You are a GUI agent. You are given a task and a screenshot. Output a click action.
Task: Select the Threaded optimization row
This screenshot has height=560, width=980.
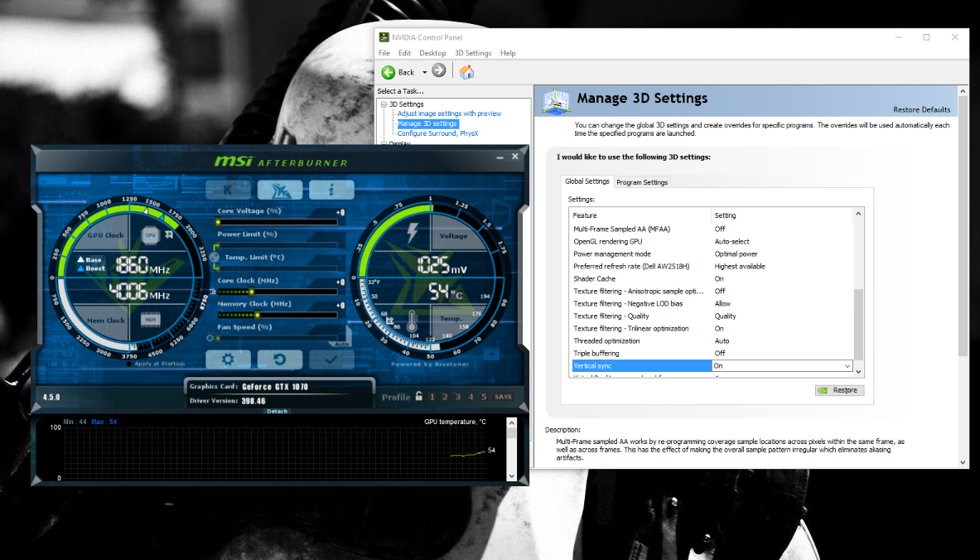(x=712, y=340)
